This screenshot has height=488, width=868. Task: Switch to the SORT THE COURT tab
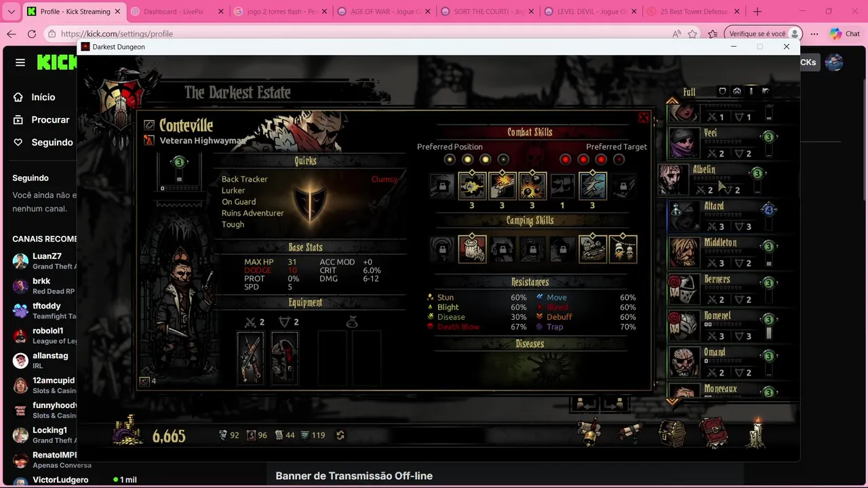coord(487,12)
